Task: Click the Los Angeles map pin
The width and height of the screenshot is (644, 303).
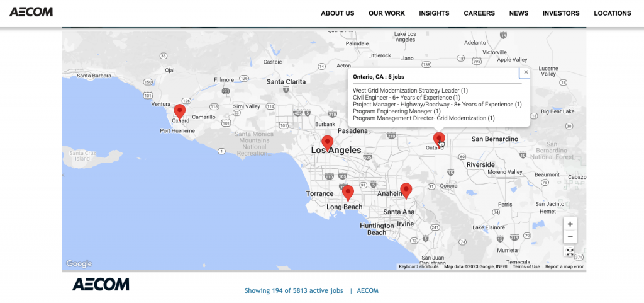Action: point(327,143)
